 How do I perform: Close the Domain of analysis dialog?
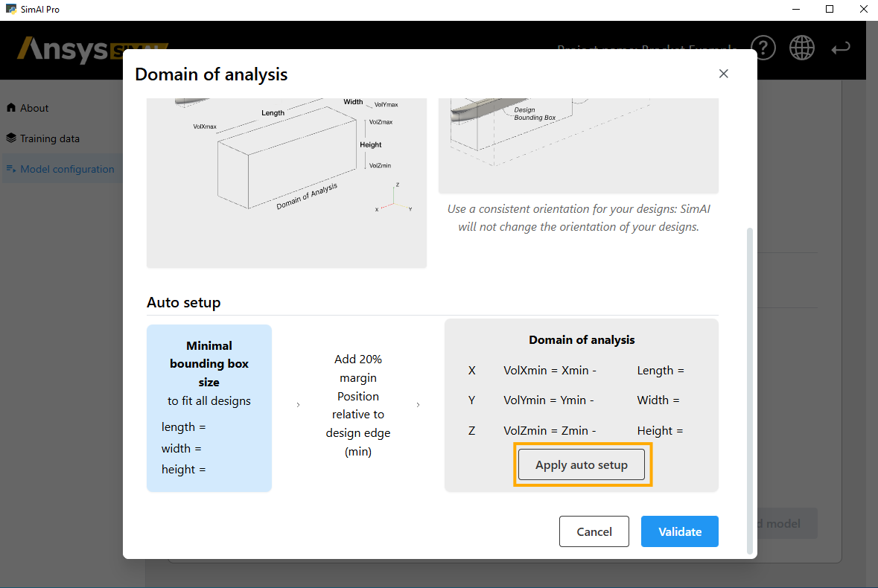tap(723, 74)
